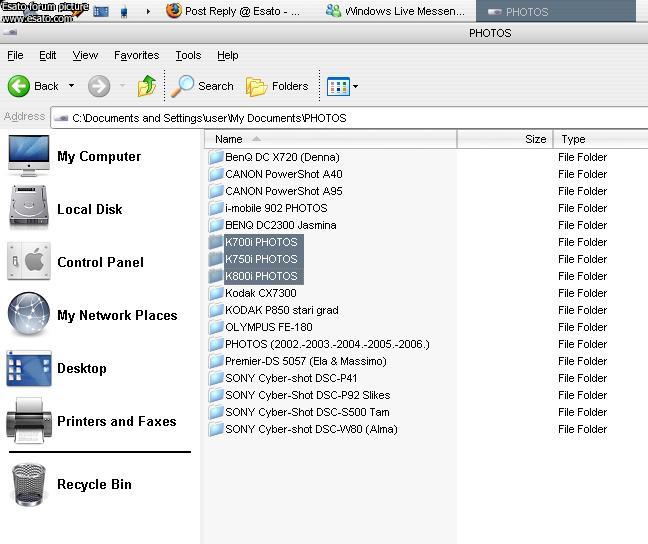Switch to Windows Live Messenger taskbar window
The height and width of the screenshot is (544, 648).
point(396,11)
